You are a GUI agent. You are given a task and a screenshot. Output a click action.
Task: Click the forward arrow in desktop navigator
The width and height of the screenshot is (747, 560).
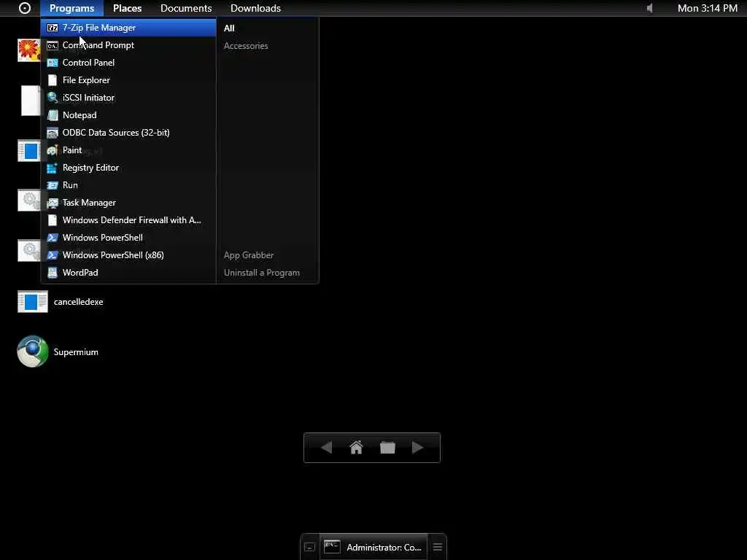click(x=418, y=448)
